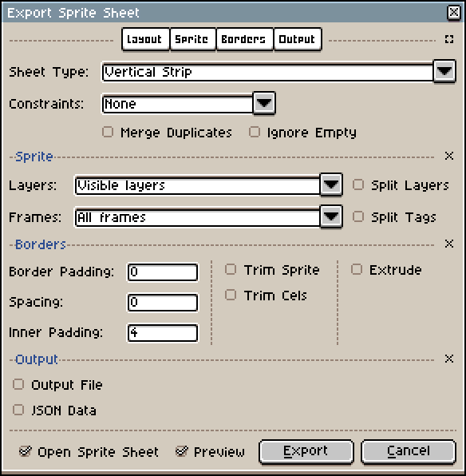466x476 pixels.
Task: Switch to the Borders tab
Action: (x=244, y=39)
